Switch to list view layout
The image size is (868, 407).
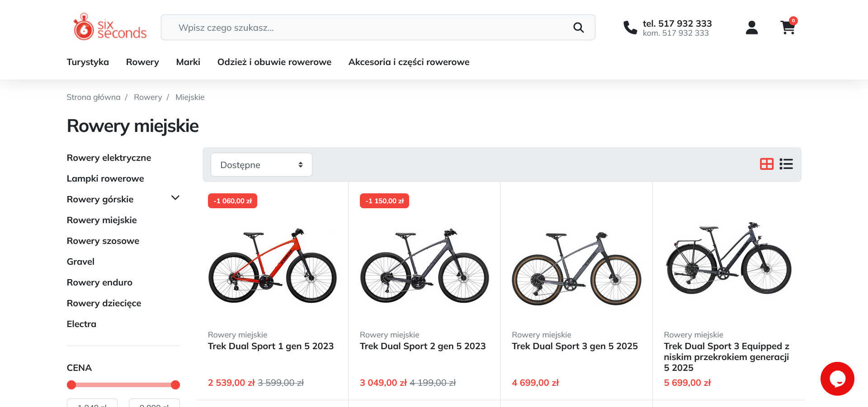(x=786, y=164)
